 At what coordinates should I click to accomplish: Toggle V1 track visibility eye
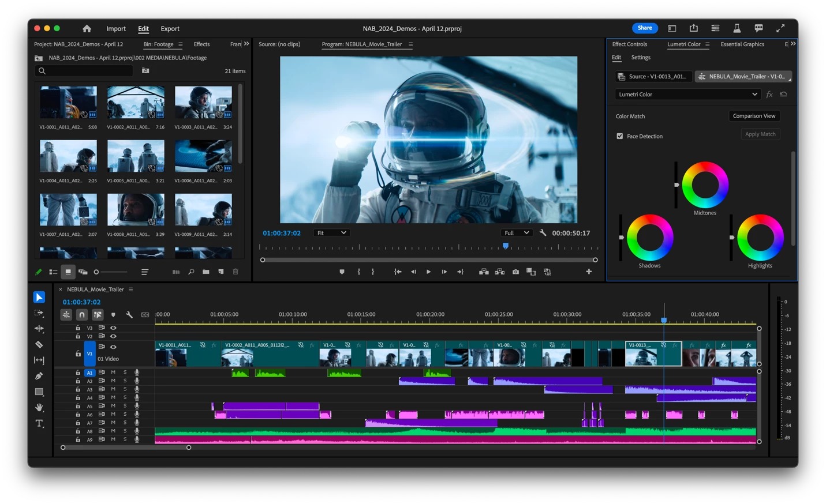click(113, 347)
